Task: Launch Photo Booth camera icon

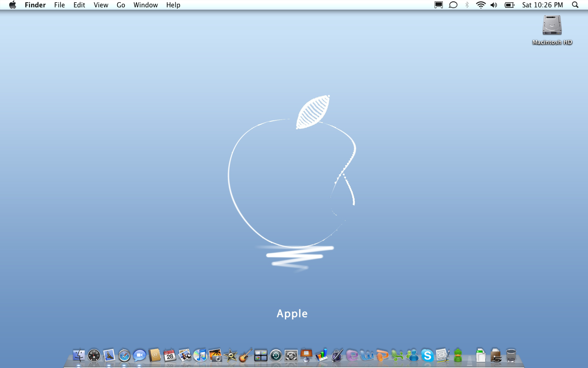Action: [215, 355]
